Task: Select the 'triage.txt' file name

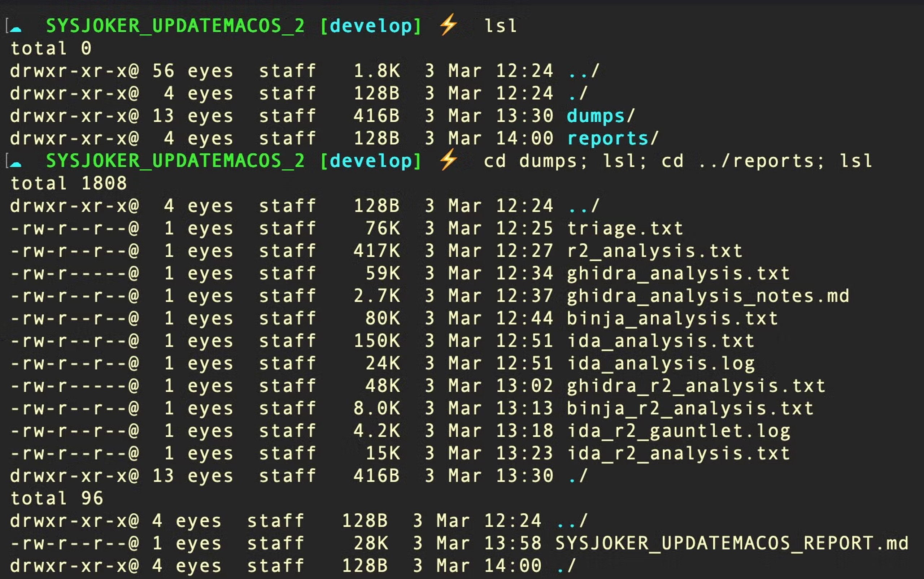Action: [625, 228]
